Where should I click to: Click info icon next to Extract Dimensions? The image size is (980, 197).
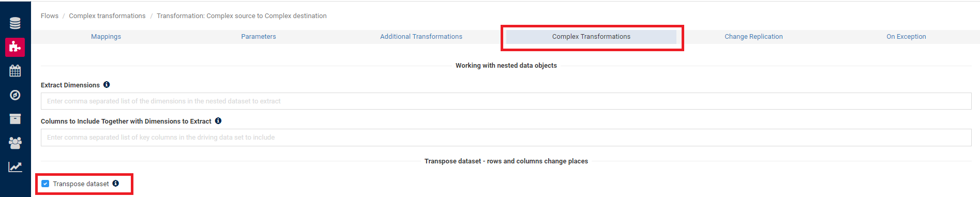(x=107, y=84)
